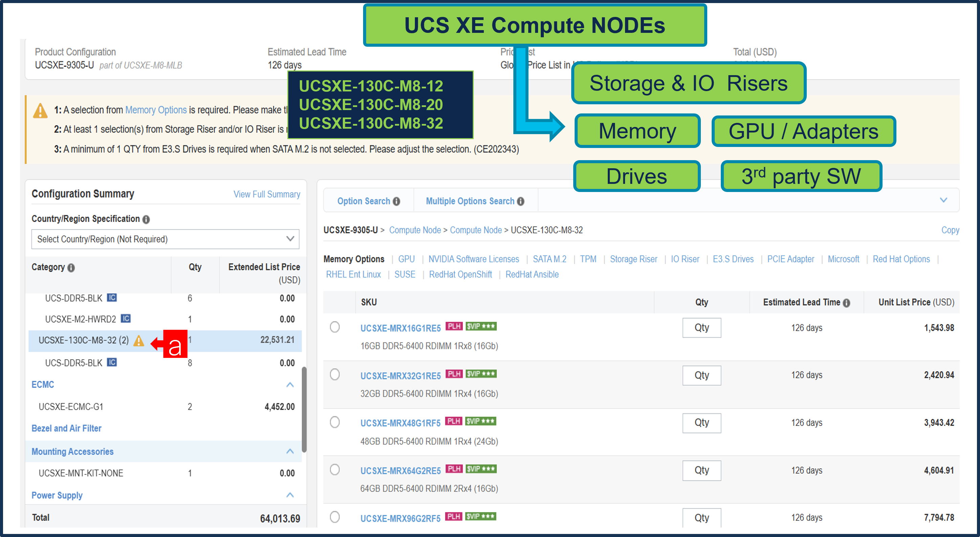
Task: Click the PLH badge on UCSXE-MRX16G1RE5
Action: tap(454, 326)
